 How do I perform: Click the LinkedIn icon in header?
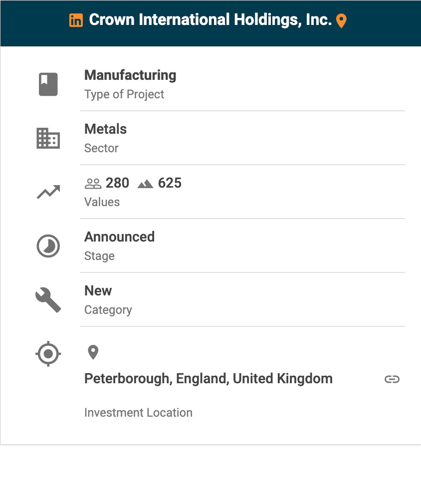76,20
